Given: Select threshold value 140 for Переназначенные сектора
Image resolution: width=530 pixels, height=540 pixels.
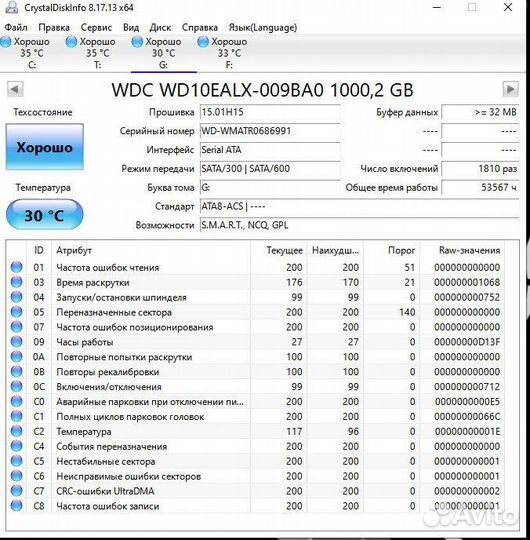Looking at the screenshot, I should pyautogui.click(x=407, y=312).
